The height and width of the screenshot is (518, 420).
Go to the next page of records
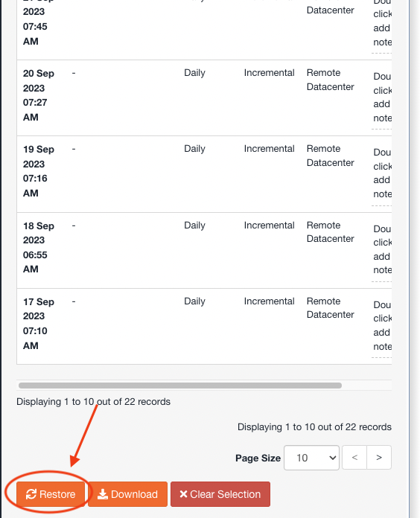coord(379,458)
